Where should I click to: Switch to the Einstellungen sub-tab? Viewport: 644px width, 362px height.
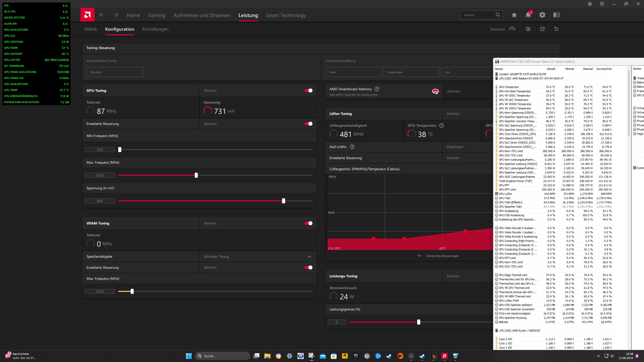155,29
